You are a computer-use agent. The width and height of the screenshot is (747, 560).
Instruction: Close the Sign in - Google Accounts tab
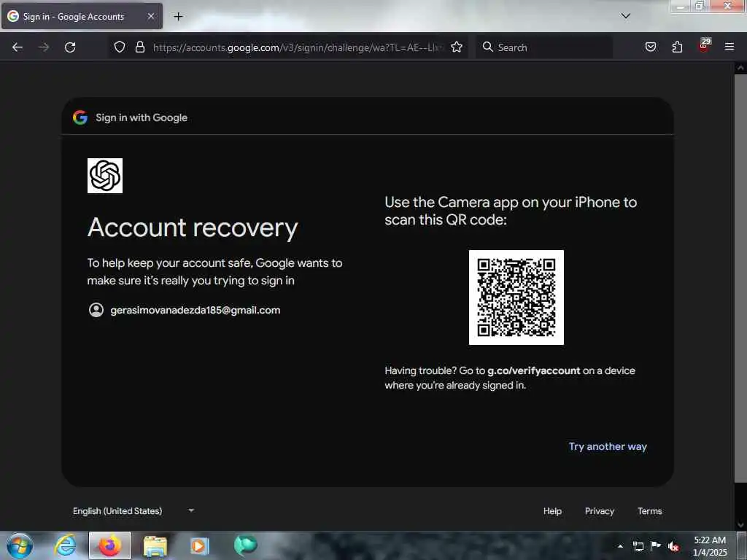[150, 16]
